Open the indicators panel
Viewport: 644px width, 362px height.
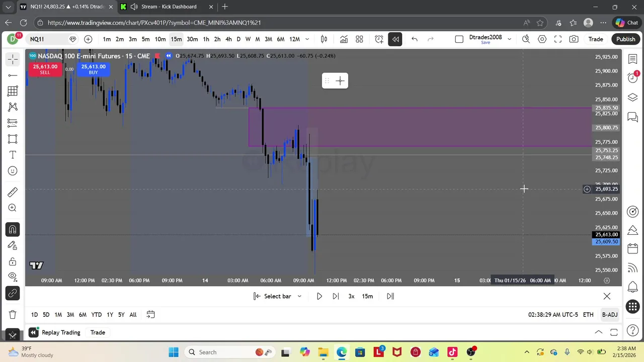pos(344,39)
